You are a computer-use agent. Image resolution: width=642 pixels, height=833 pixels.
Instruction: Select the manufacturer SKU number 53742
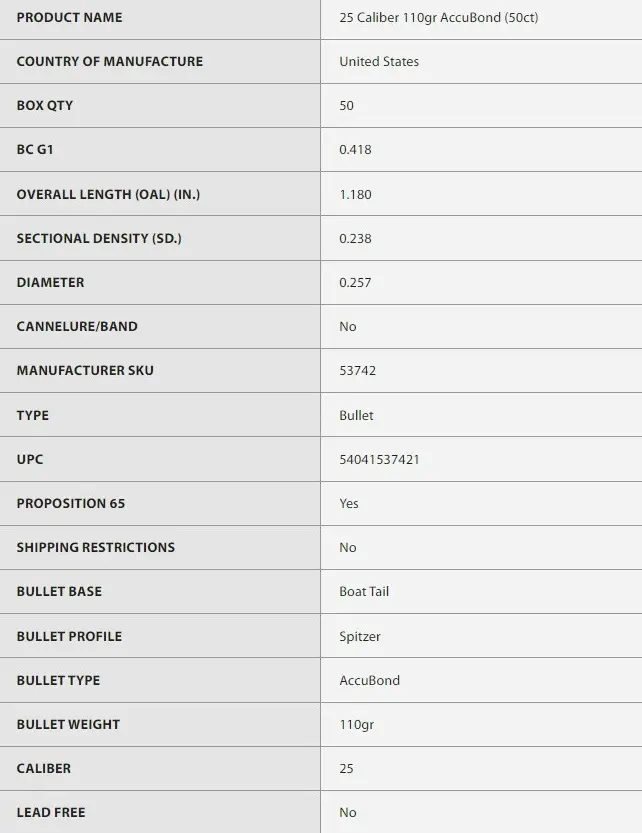[x=357, y=371]
